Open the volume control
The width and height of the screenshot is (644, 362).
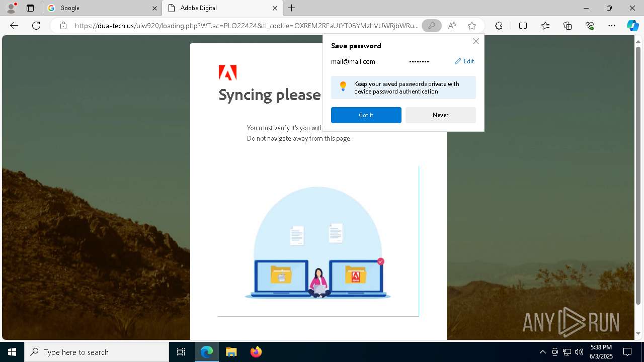click(x=579, y=352)
